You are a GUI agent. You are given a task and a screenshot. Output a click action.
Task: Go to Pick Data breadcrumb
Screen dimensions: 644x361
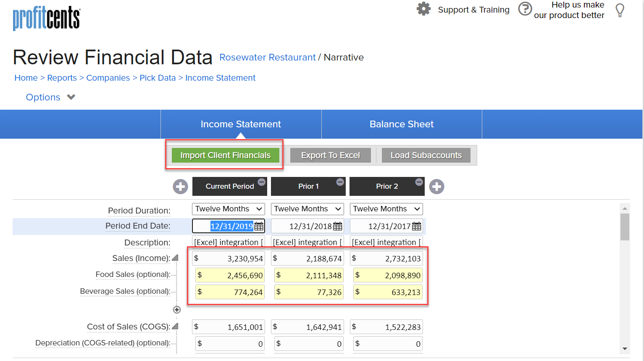click(158, 78)
